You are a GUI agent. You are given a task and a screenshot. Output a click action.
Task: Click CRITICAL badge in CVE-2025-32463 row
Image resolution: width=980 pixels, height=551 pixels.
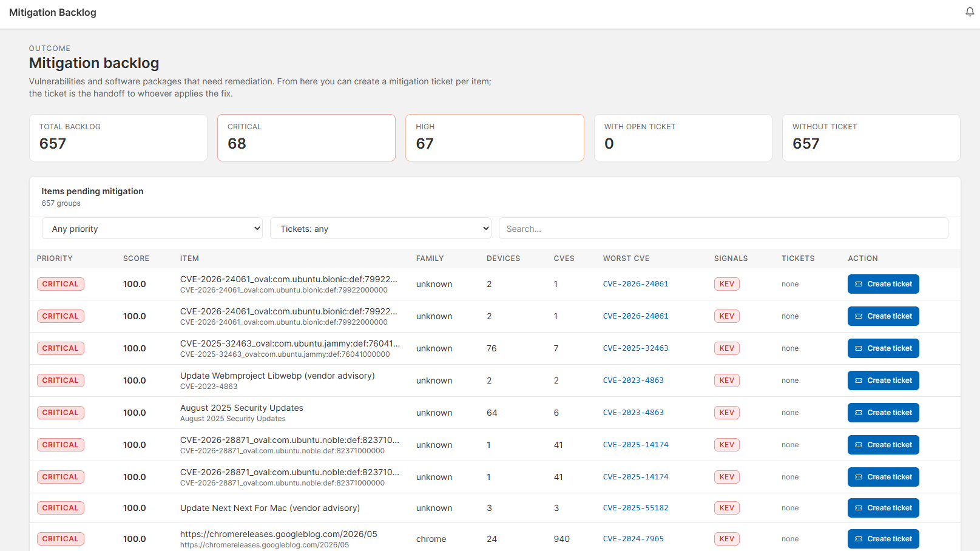point(60,348)
